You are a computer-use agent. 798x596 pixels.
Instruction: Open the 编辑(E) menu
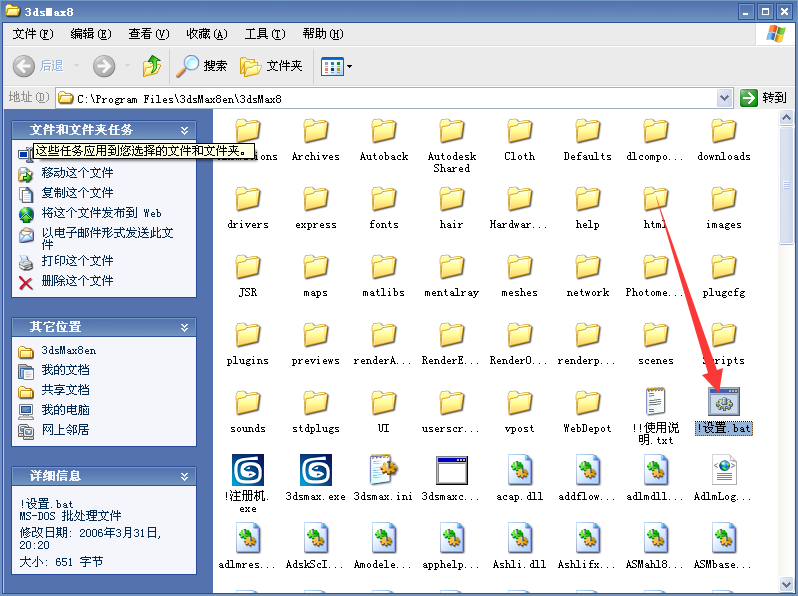click(91, 34)
